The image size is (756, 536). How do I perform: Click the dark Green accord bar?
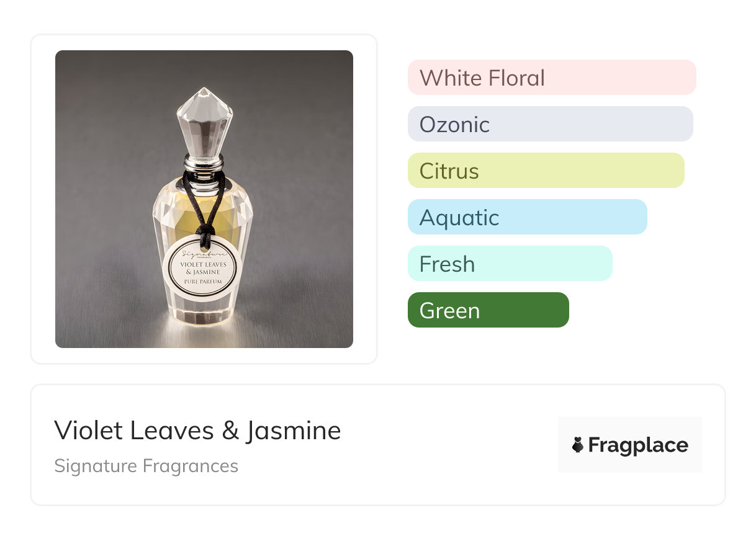click(x=488, y=310)
